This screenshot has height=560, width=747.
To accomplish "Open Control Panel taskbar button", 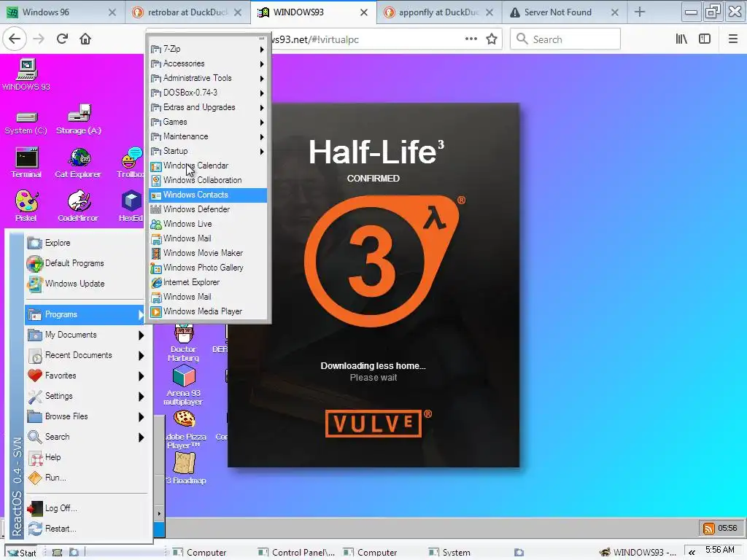I will 297,553.
